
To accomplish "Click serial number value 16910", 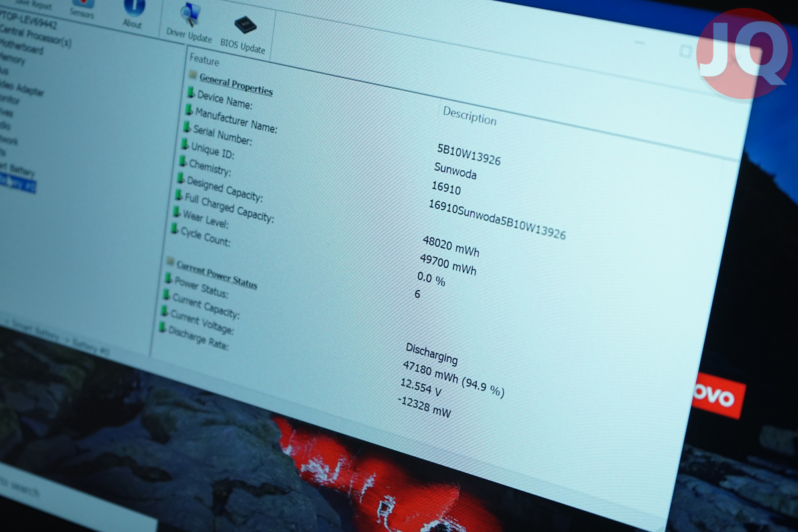I will click(x=446, y=188).
